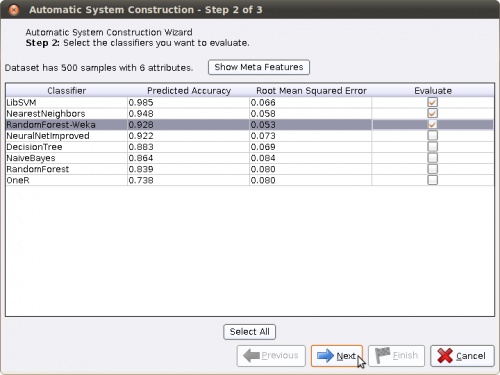
Task: Click the Cancel button with red X
Action: (462, 356)
